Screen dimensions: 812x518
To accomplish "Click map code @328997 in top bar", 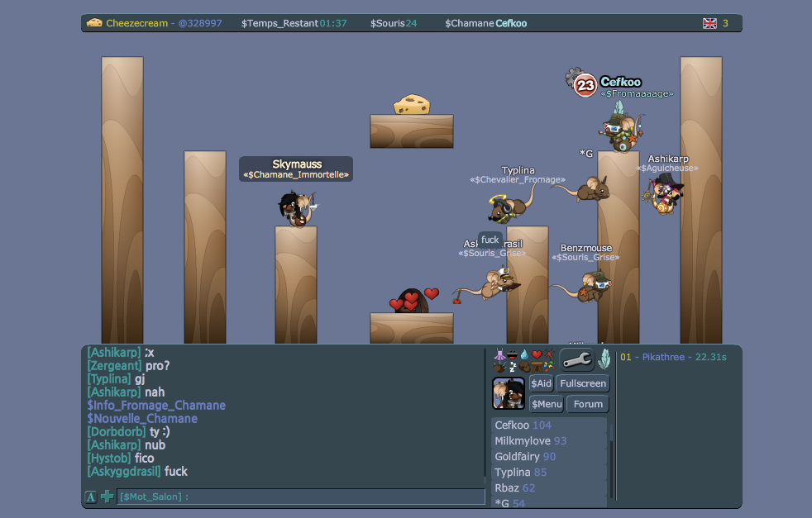I will point(200,23).
